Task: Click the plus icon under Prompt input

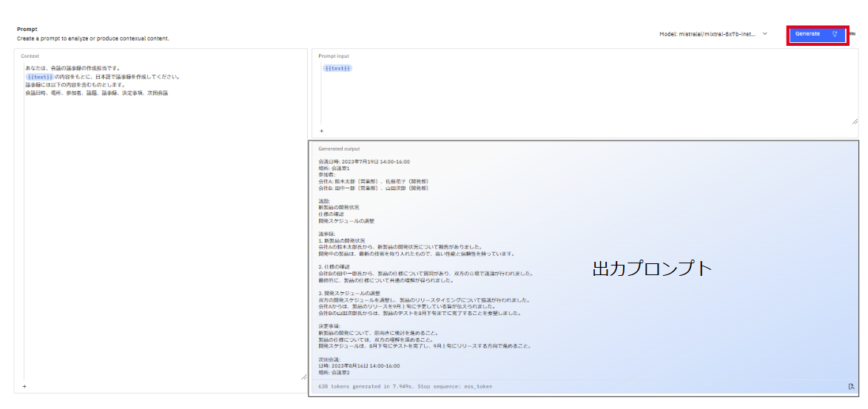Action: click(321, 131)
